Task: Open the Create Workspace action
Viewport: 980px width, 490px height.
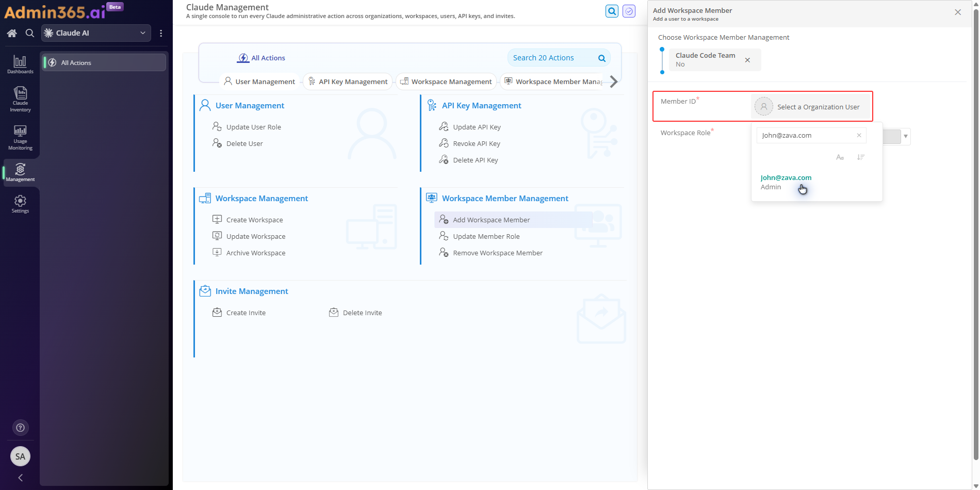Action: pos(255,220)
